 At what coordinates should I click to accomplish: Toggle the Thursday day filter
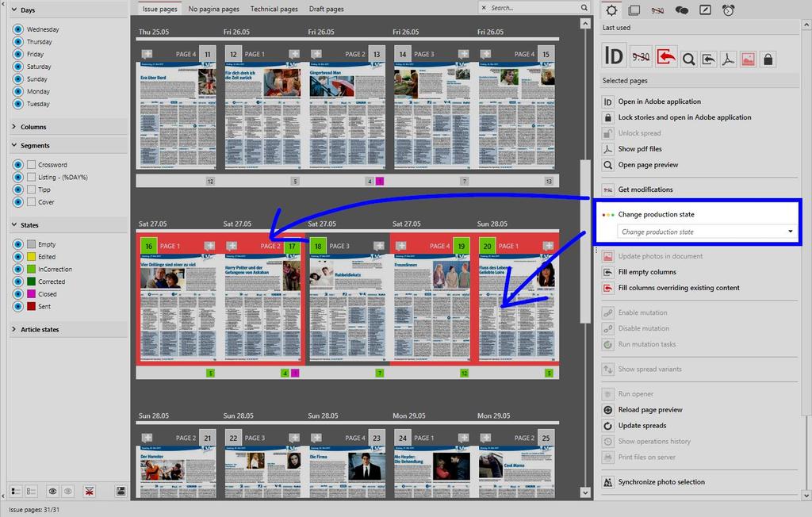[18, 42]
